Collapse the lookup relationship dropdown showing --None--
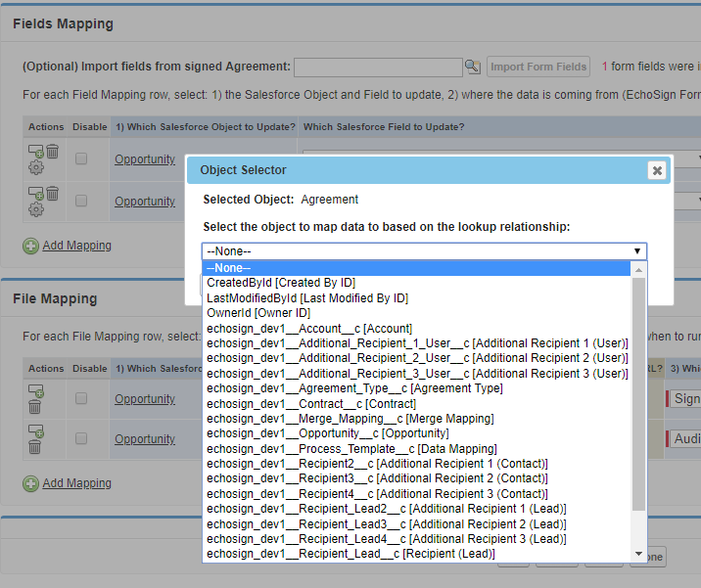701x588 pixels. pyautogui.click(x=424, y=250)
